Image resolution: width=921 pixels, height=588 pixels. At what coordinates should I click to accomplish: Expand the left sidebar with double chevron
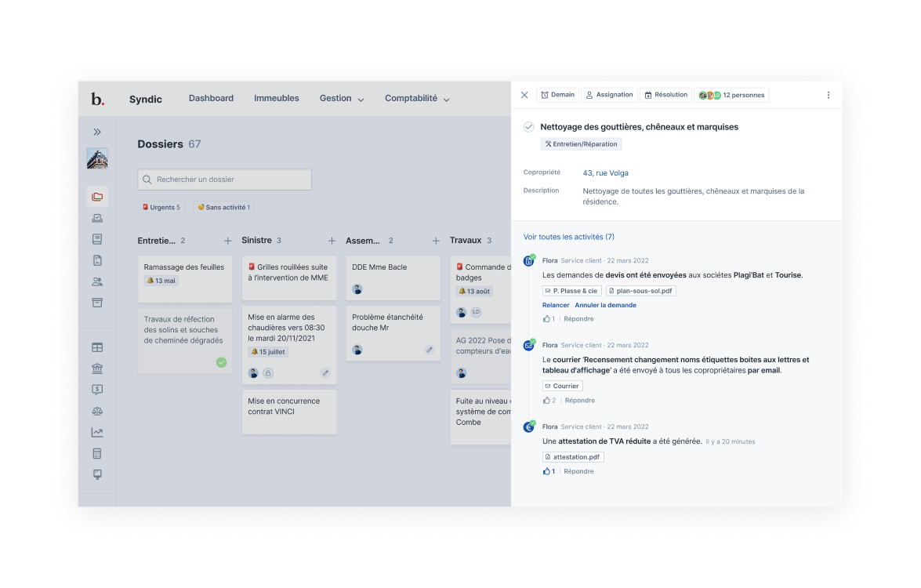97,132
